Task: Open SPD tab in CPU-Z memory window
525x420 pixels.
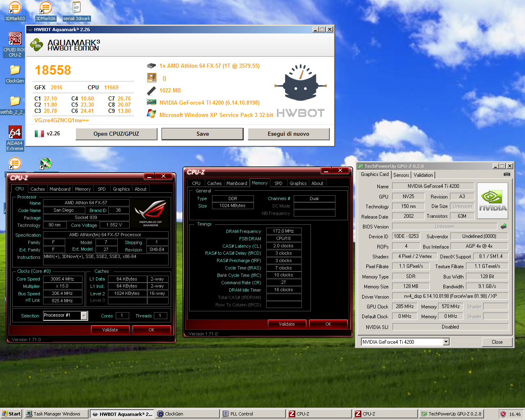Action: pos(278,183)
